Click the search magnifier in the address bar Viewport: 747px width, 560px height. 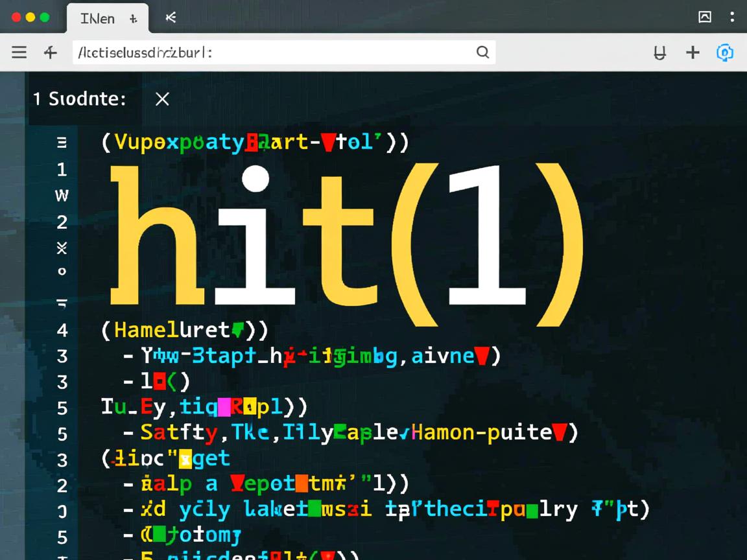tap(482, 52)
